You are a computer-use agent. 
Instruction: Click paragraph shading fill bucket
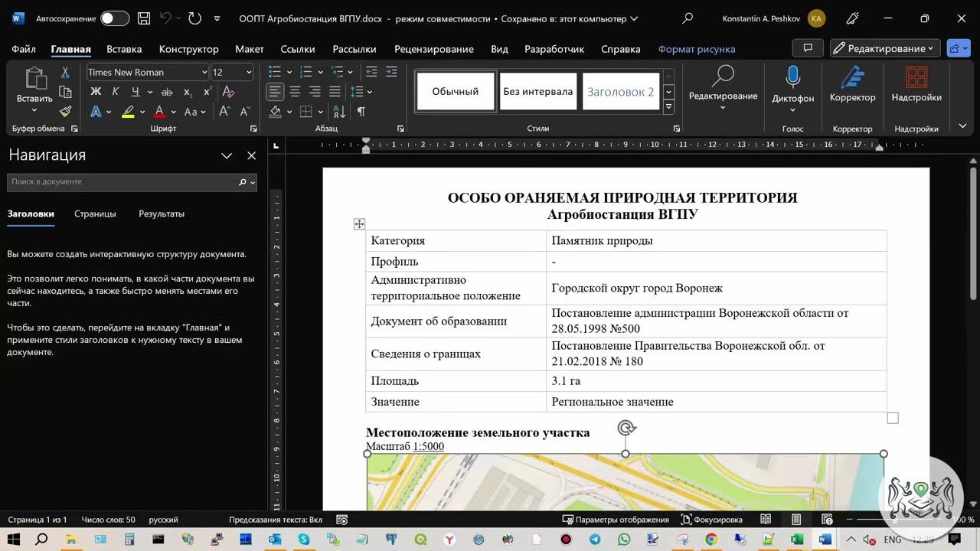pyautogui.click(x=276, y=112)
